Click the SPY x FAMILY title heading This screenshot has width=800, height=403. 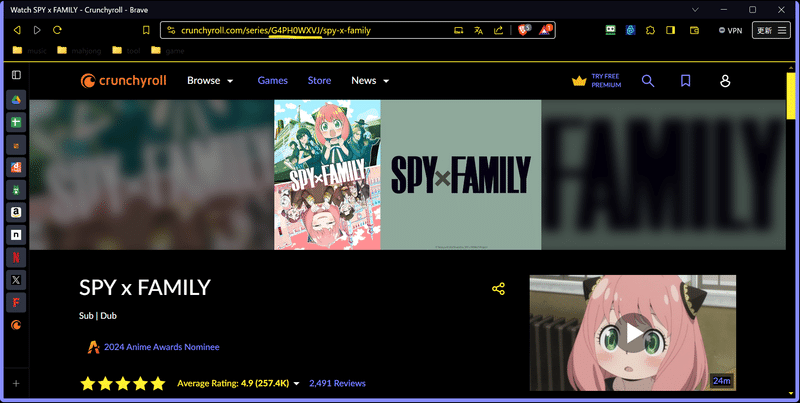pyautogui.click(x=145, y=288)
